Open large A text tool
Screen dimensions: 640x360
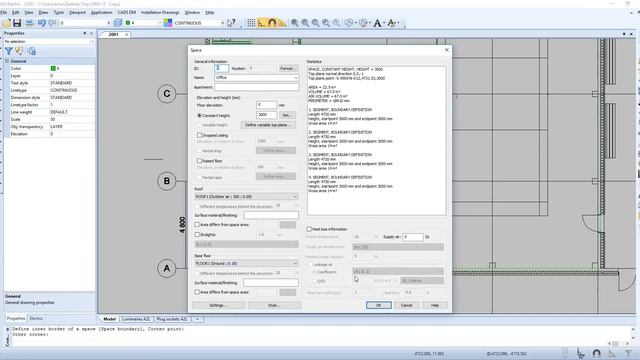(x=378, y=23)
